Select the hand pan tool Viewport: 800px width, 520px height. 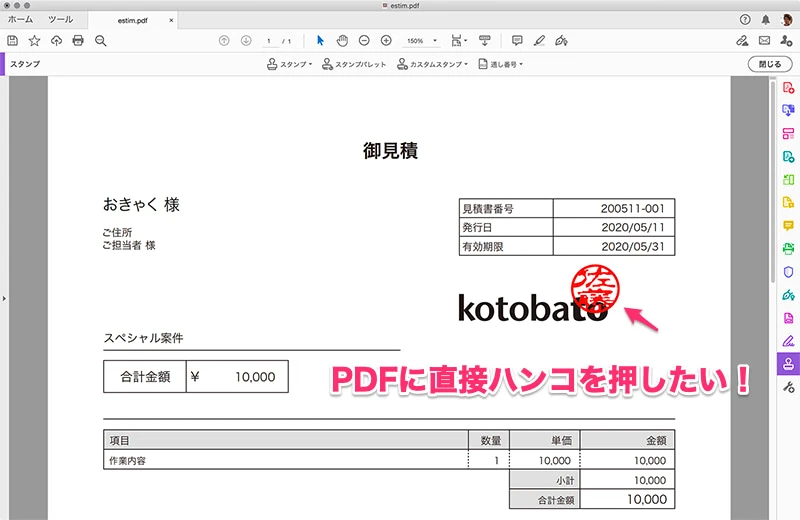pyautogui.click(x=341, y=40)
